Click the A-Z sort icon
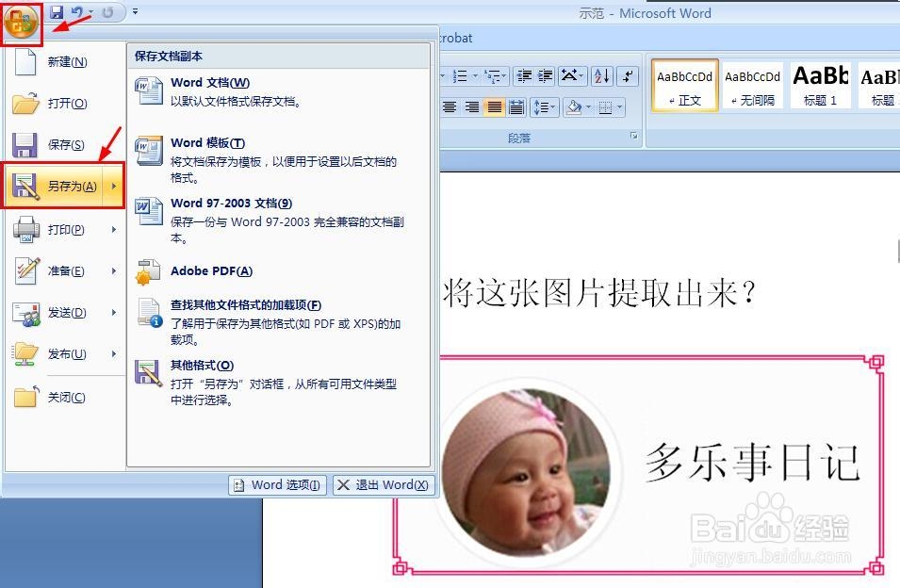The image size is (900, 588). (602, 75)
